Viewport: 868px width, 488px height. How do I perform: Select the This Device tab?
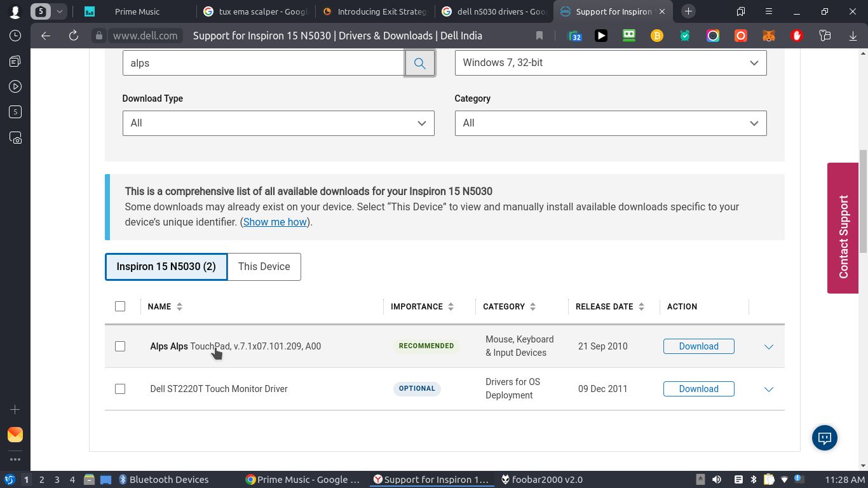pyautogui.click(x=264, y=266)
